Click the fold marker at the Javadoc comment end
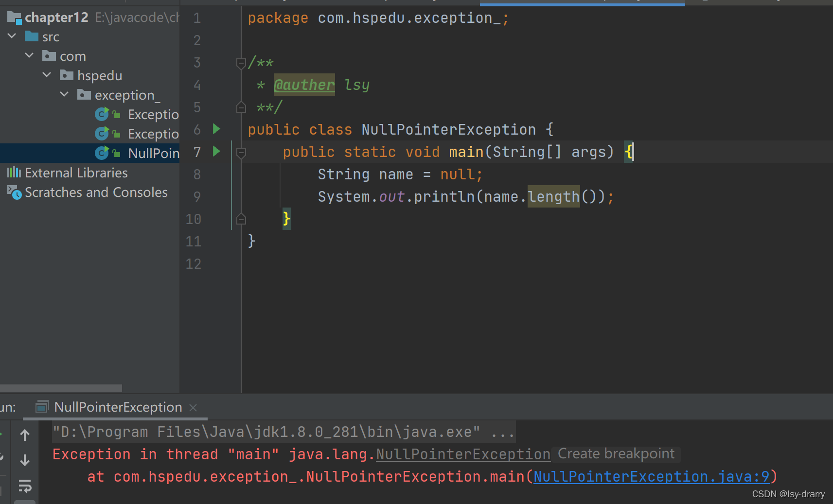833x504 pixels. [241, 107]
